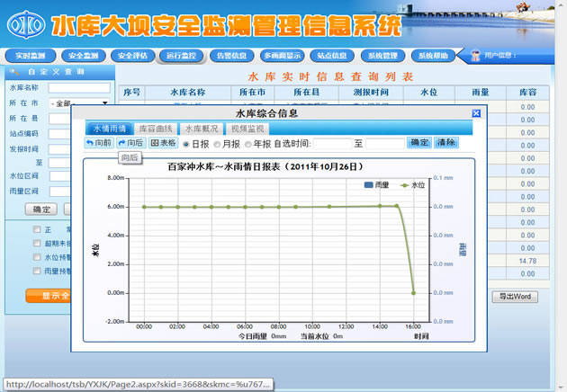567x392 pixels.
Task: Open the 所在市 dropdown list
Action: tap(104, 103)
